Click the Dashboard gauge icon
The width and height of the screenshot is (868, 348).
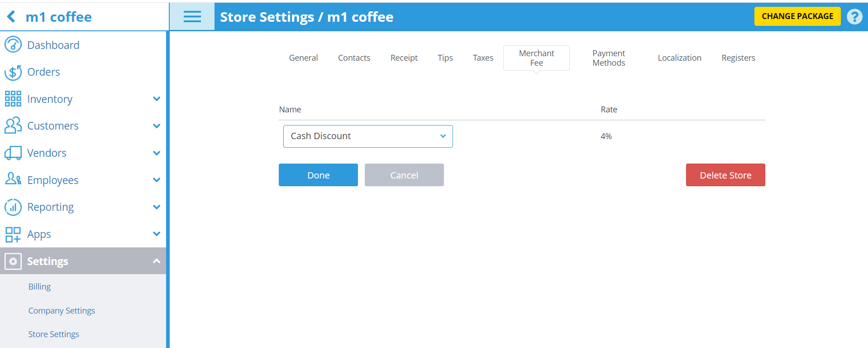tap(13, 45)
